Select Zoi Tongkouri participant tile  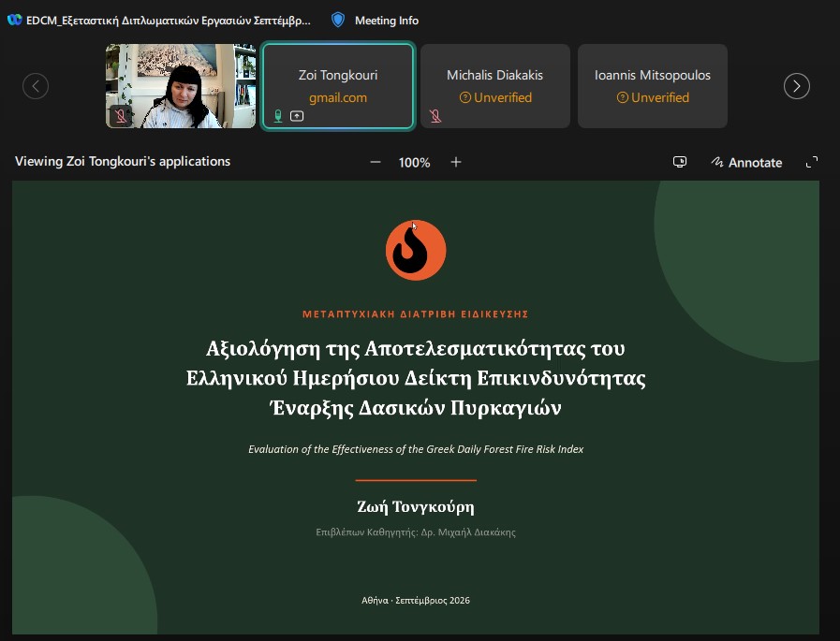pos(338,86)
